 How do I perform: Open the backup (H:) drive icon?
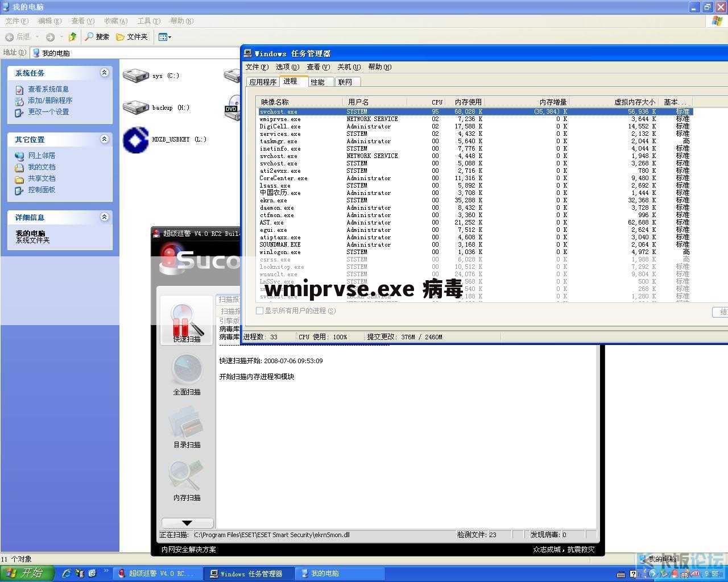click(x=135, y=107)
